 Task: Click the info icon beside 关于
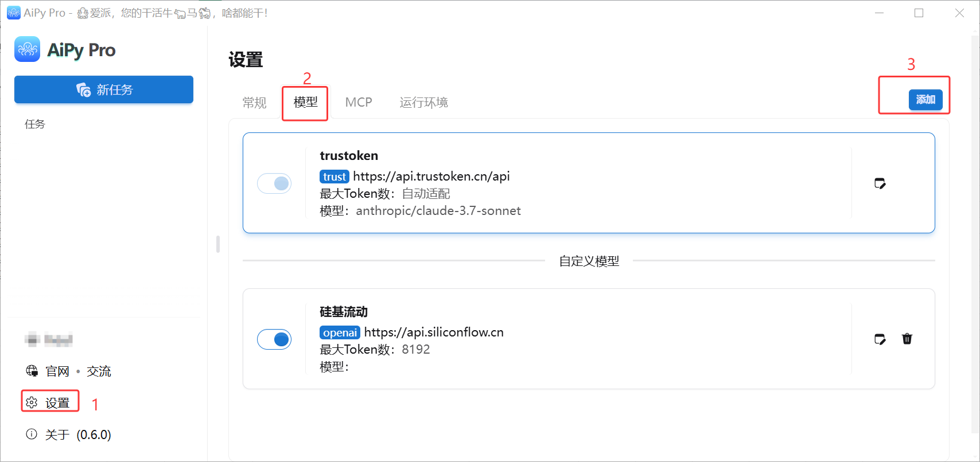32,434
